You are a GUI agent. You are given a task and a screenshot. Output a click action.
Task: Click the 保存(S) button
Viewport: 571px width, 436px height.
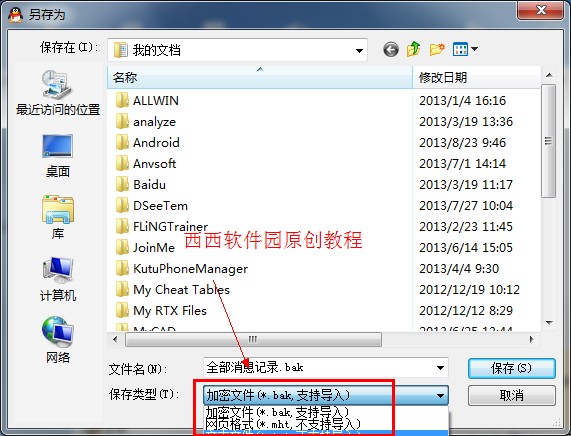pyautogui.click(x=511, y=368)
